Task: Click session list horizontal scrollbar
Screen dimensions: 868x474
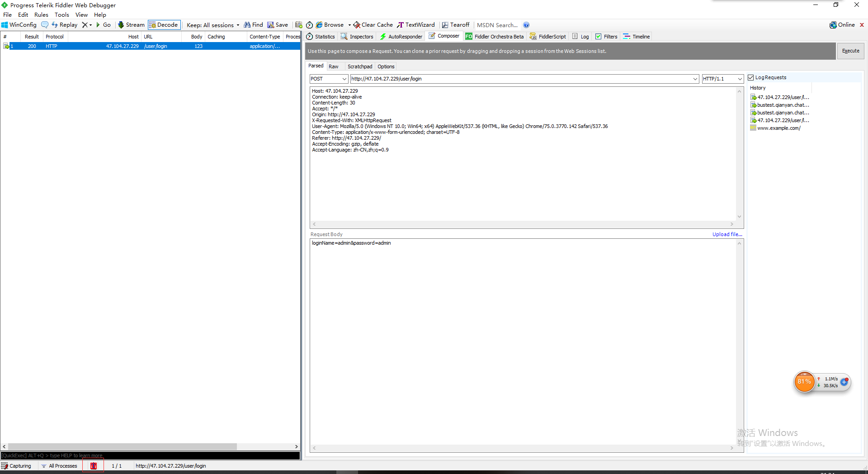Action: coord(122,446)
